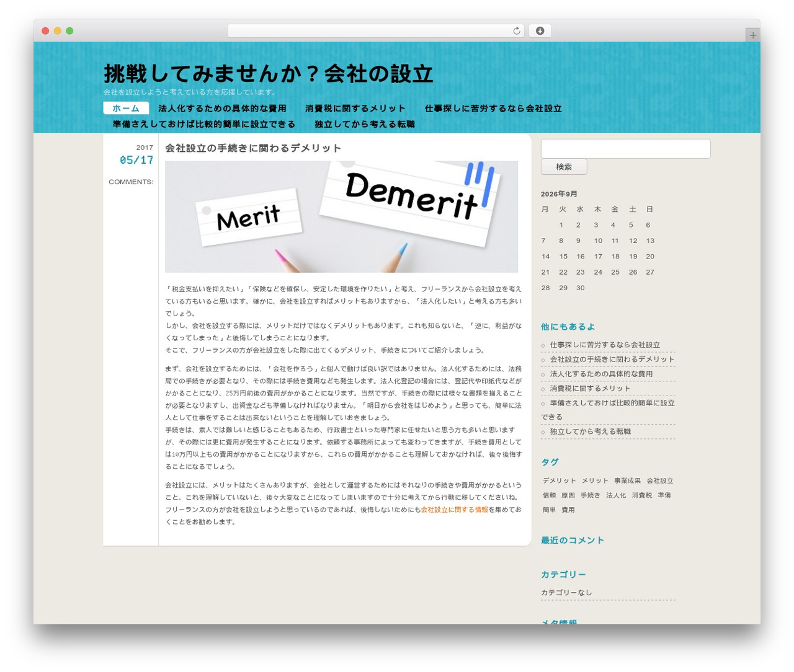Image resolution: width=794 pixels, height=672 pixels.
Task: Select the 簡単 tag
Action: coord(549,510)
